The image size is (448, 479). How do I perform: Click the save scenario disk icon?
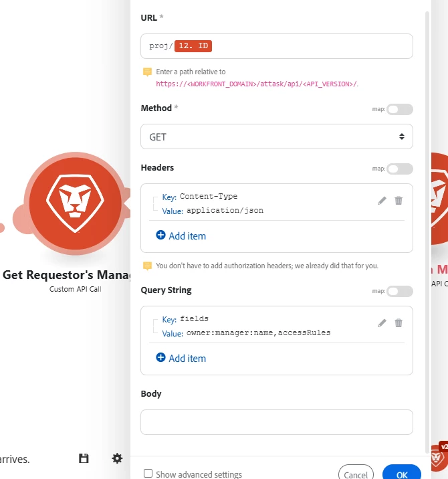coord(84,458)
